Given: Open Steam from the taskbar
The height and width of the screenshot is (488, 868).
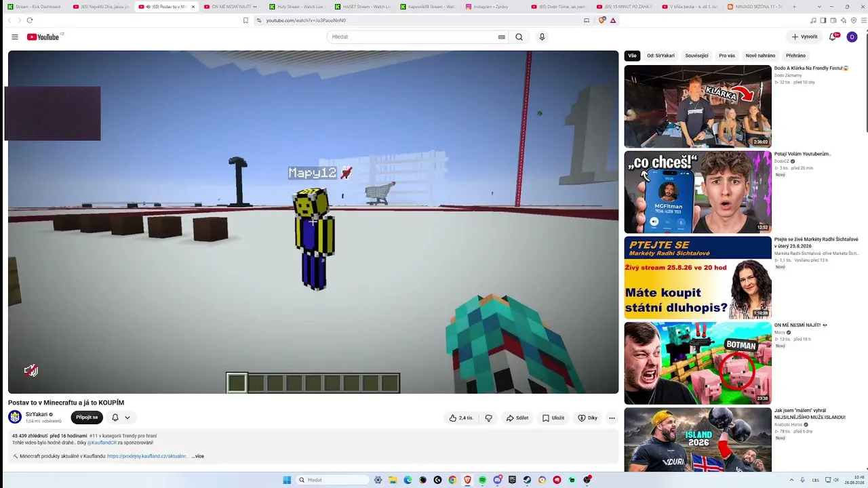Looking at the screenshot, I should [527, 480].
